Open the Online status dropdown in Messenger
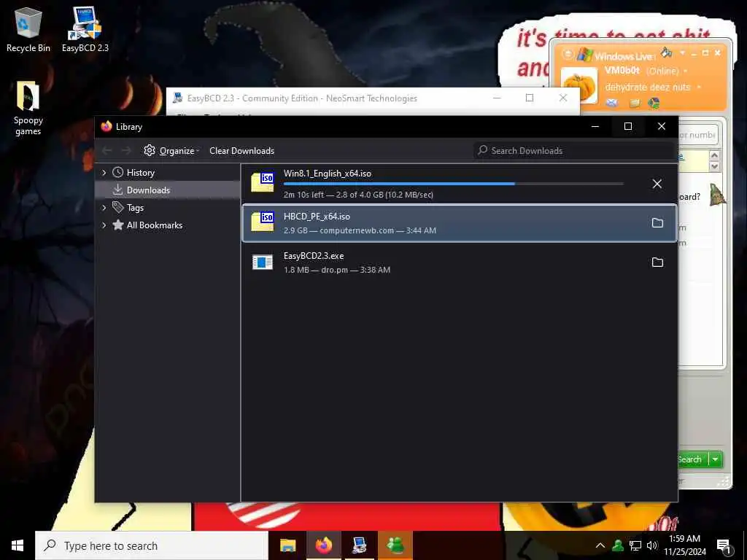The width and height of the screenshot is (747, 560). point(667,71)
